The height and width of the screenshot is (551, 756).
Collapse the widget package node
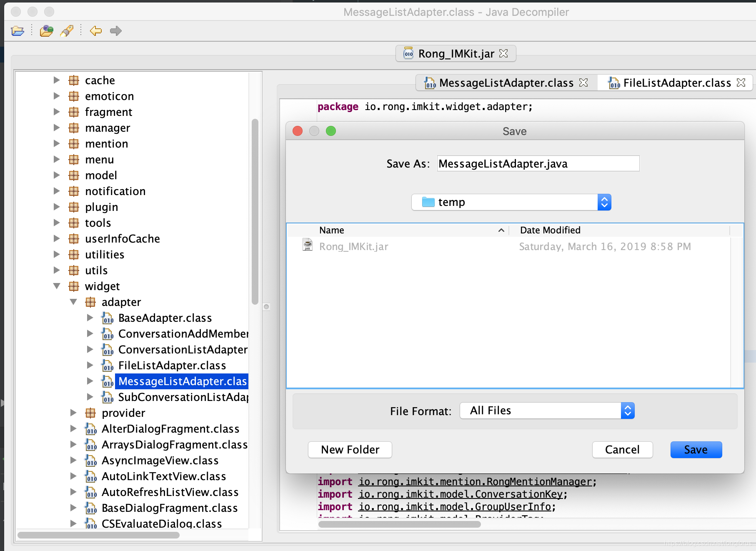pyautogui.click(x=57, y=286)
